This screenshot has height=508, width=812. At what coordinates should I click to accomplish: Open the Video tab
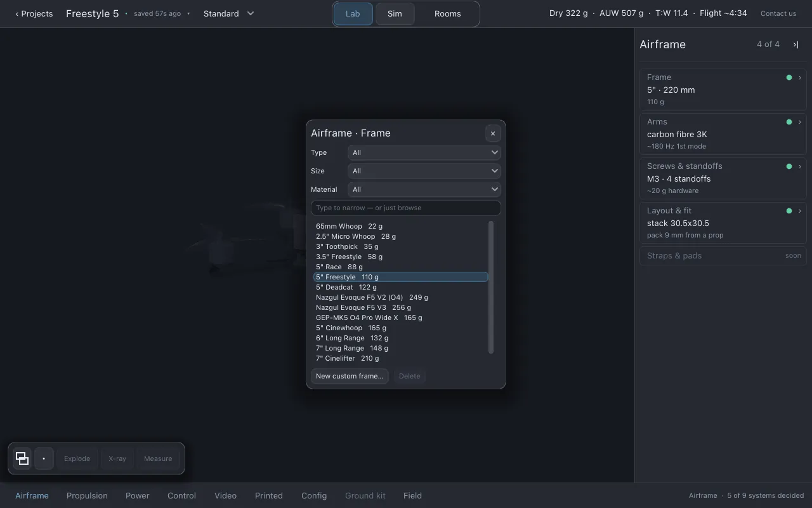(225, 496)
